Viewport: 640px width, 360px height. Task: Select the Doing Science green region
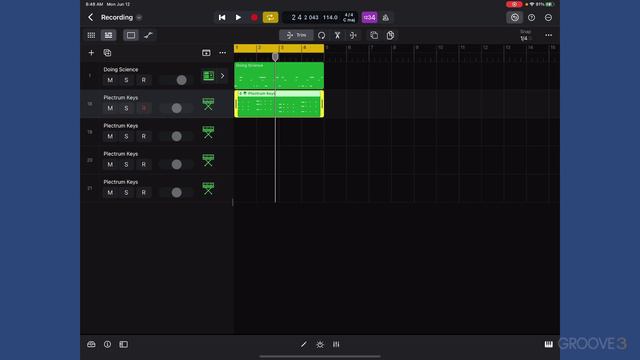pos(279,76)
